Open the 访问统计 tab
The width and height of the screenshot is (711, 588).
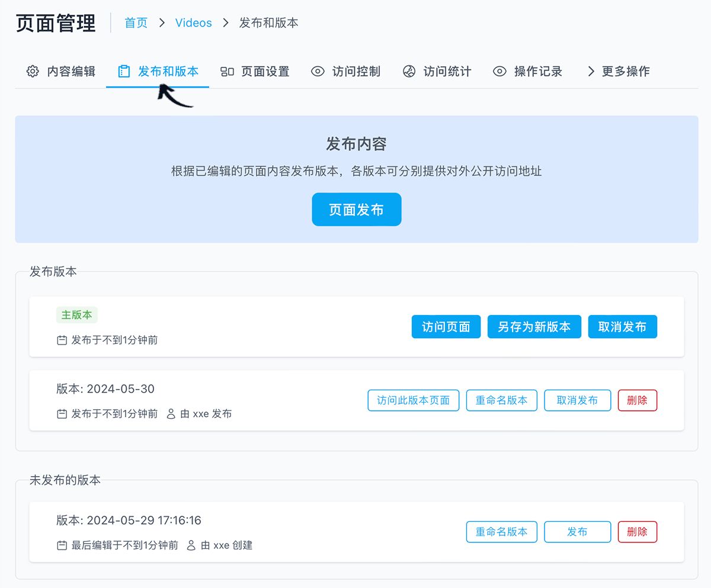pyautogui.click(x=437, y=72)
